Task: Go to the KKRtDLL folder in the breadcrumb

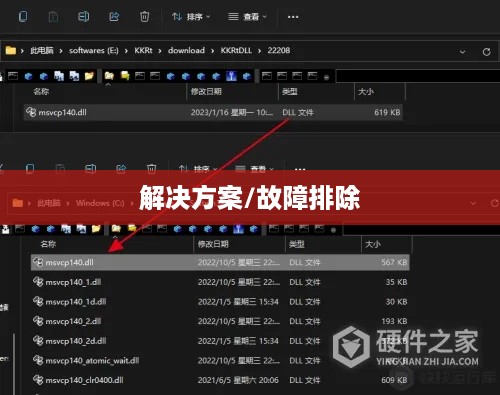Action: click(236, 50)
